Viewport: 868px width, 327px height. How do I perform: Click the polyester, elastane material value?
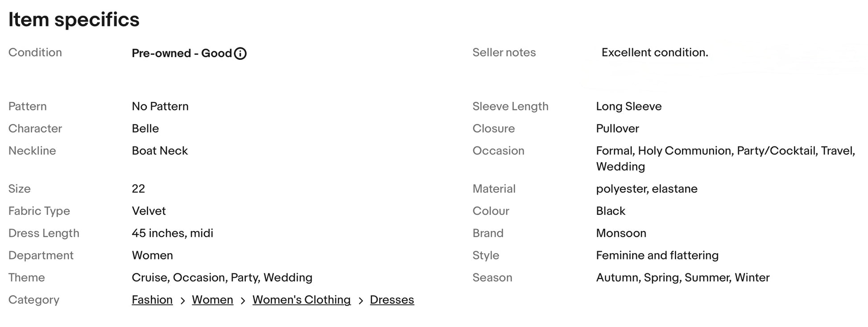tap(646, 189)
